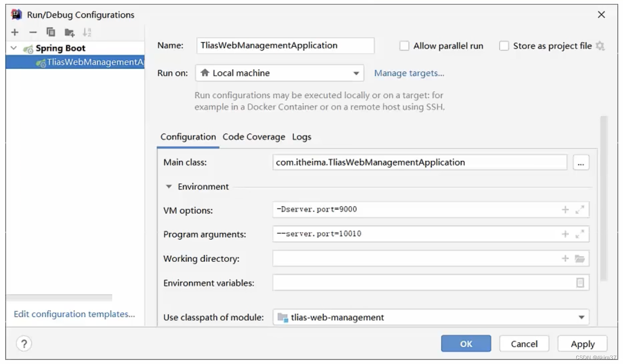Check the Store as project file option
Image resolution: width=623 pixels, height=364 pixels.
coord(504,46)
